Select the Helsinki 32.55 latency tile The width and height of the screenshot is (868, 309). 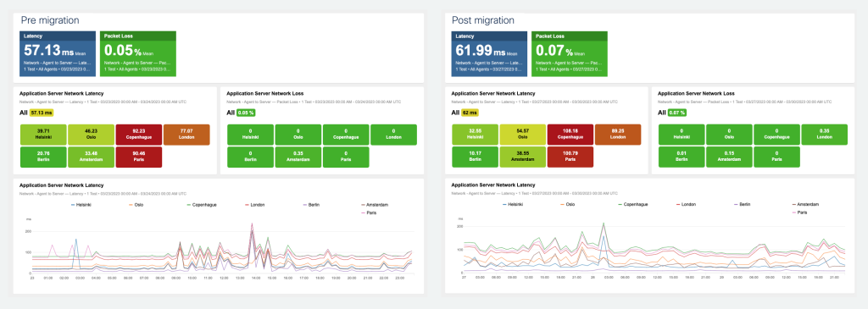click(475, 135)
